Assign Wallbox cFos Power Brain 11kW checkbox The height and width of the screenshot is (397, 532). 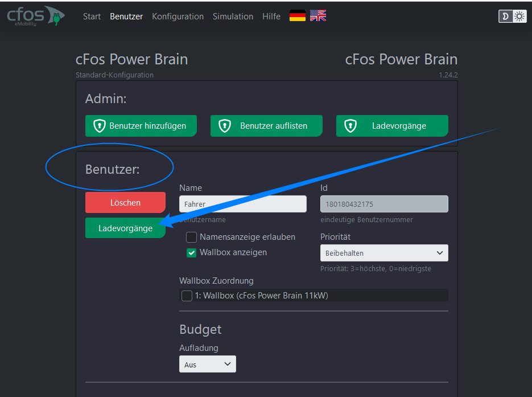[x=187, y=296]
